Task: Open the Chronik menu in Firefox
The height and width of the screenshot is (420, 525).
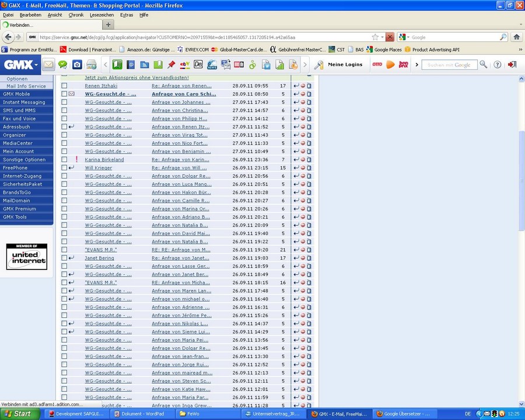Action: coord(76,15)
